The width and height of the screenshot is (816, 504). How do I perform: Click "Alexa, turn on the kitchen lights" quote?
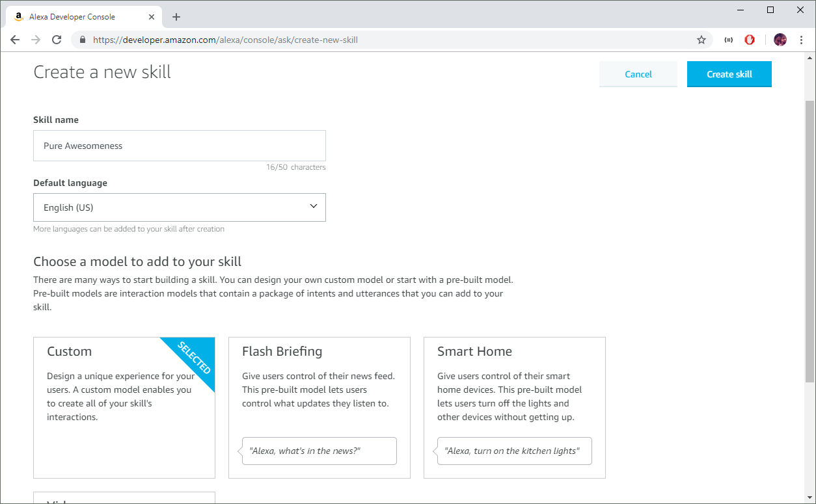click(515, 451)
